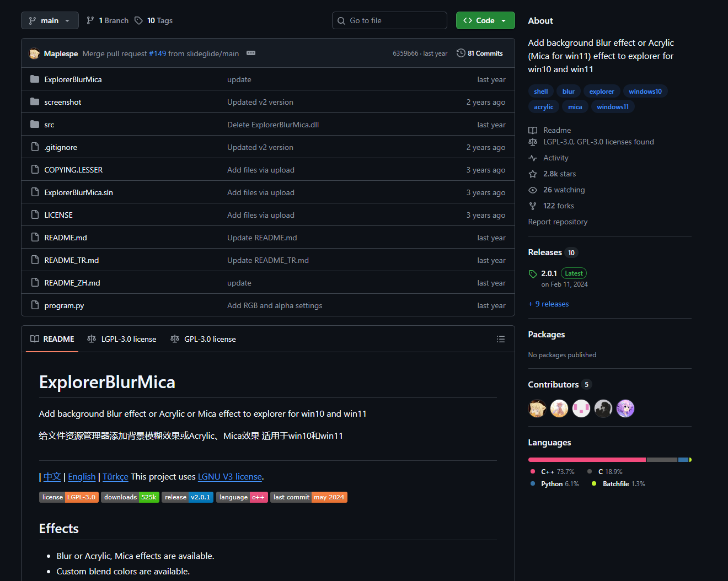This screenshot has height=581, width=728.
Task: Select the blur topic tag
Action: pyautogui.click(x=569, y=92)
